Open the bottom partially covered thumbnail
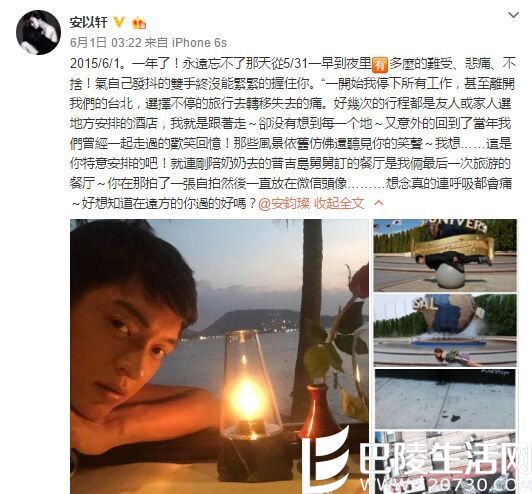Image resolution: width=532 pixels, height=494 pixels. (x=445, y=462)
